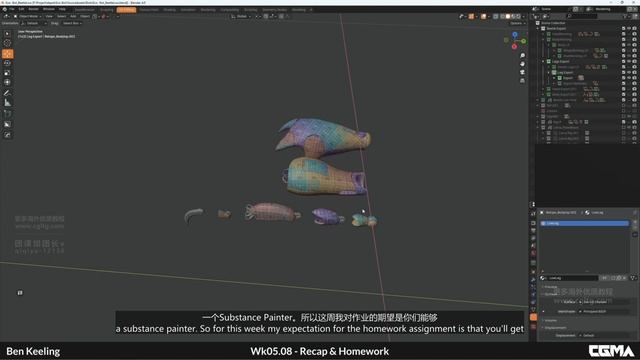The width and height of the screenshot is (640, 360).
Task: Open the viewport Object menu
Action: [x=85, y=16]
